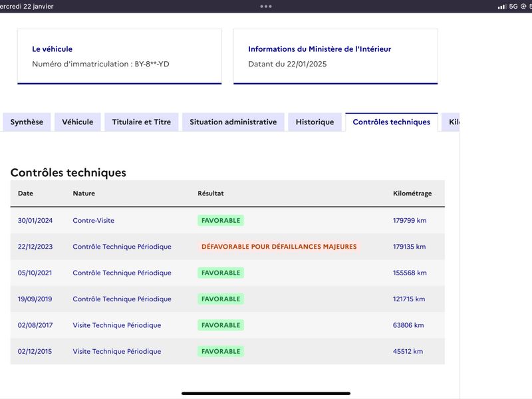Click the Favorable badge for 02/12/2015
The image size is (532, 399).
(x=221, y=352)
